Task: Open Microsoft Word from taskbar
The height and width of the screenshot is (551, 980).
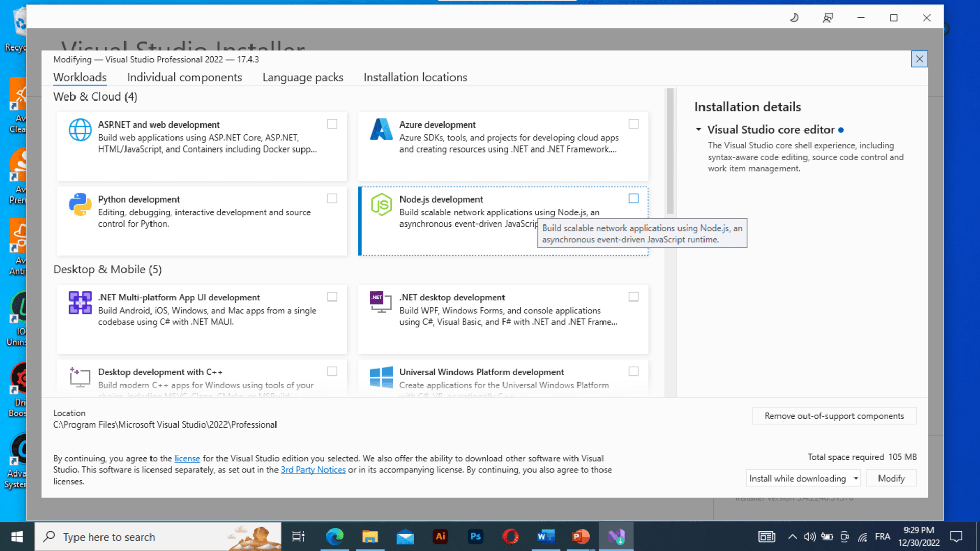Action: [x=545, y=537]
